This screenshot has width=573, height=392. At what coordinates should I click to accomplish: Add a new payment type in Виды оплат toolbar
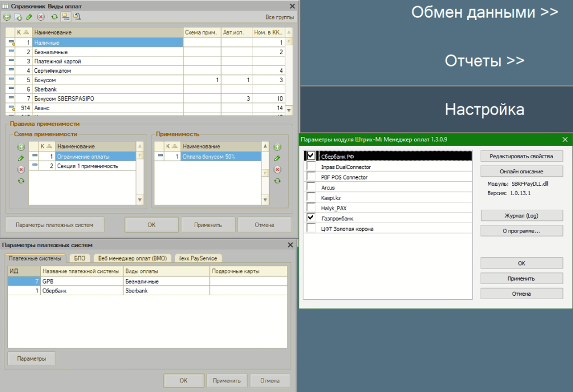tap(7, 17)
